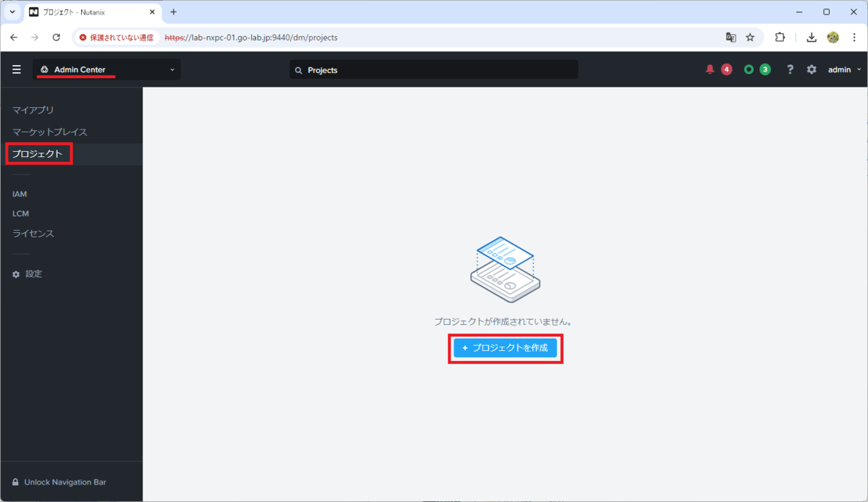
Task: Click Unlock Navigation Bar
Action: click(65, 482)
